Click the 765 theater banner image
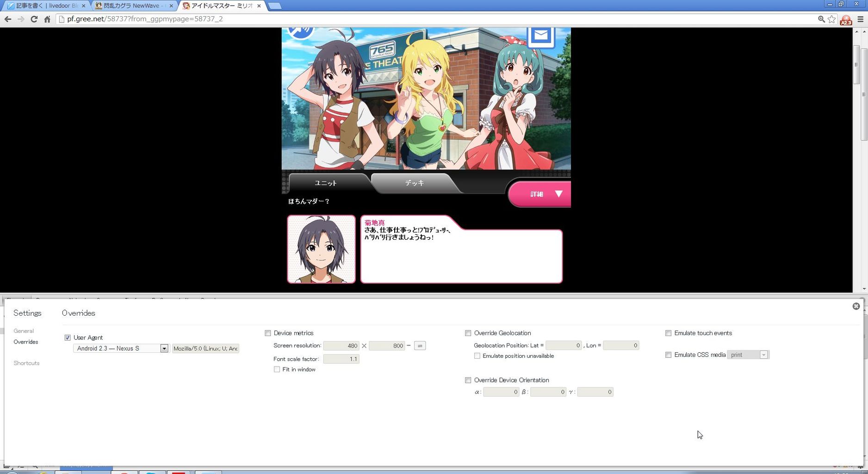The image size is (868, 474). [x=426, y=99]
